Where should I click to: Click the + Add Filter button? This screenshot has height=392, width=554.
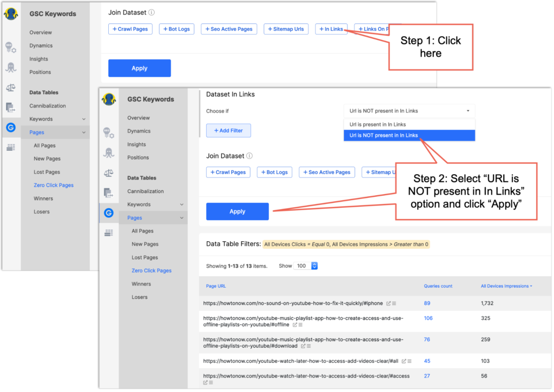click(x=229, y=131)
